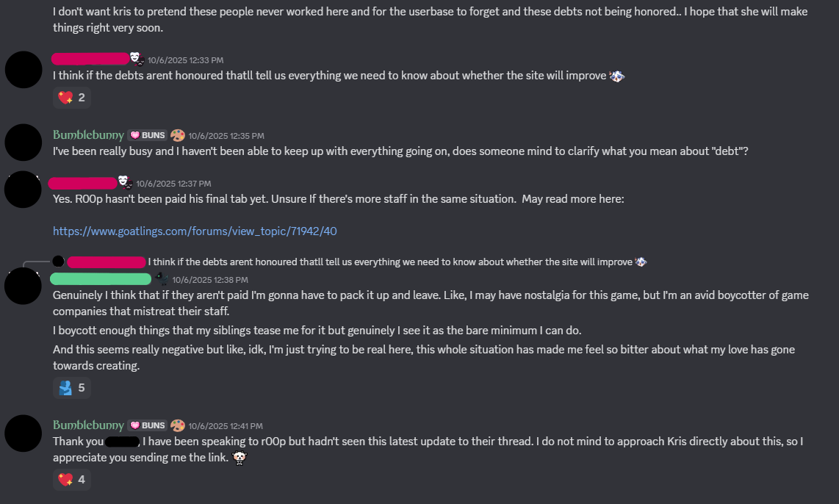Open the goatlings.com forum topic link
The width and height of the screenshot is (839, 504).
click(195, 231)
